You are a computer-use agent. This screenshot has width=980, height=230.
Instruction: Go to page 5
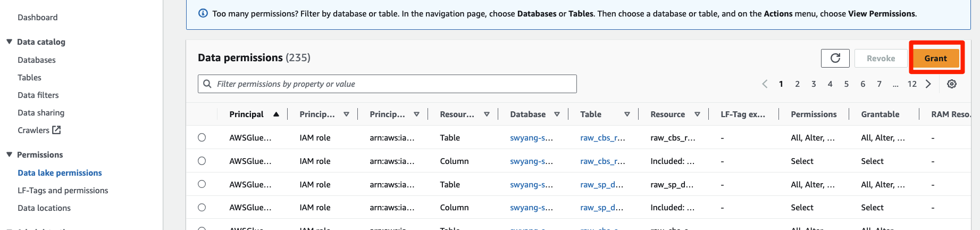tap(847, 84)
